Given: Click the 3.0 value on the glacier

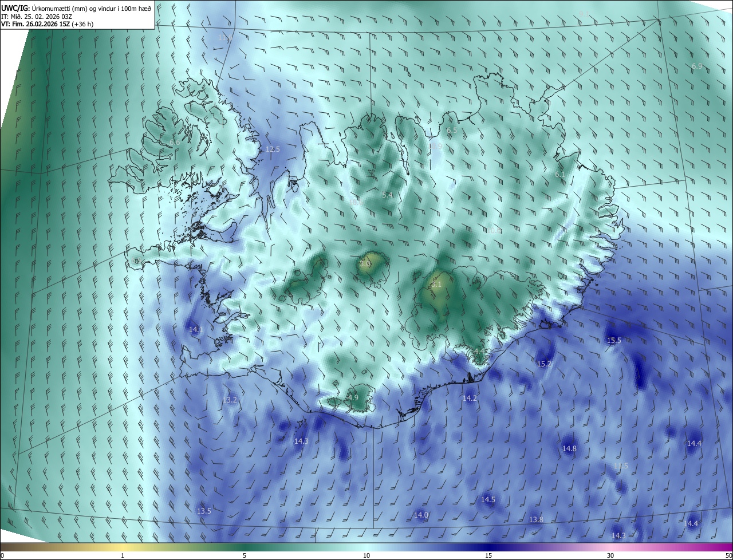Looking at the screenshot, I should (365, 263).
